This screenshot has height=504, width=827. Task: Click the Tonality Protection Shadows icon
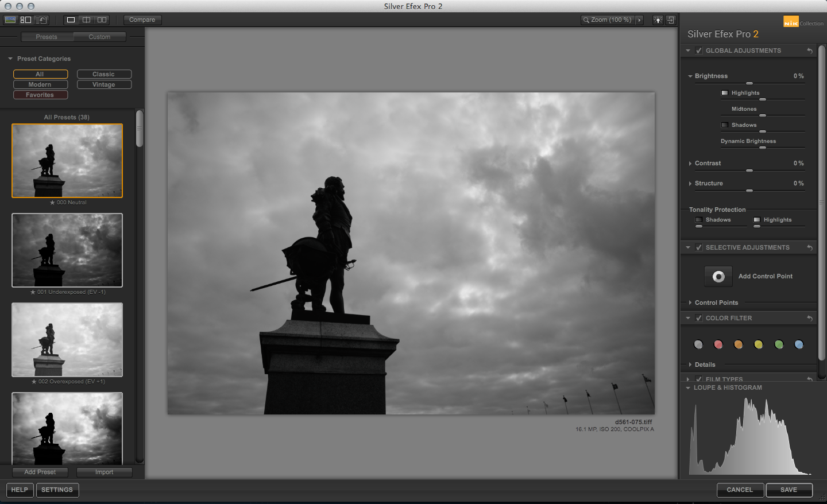pyautogui.click(x=699, y=220)
